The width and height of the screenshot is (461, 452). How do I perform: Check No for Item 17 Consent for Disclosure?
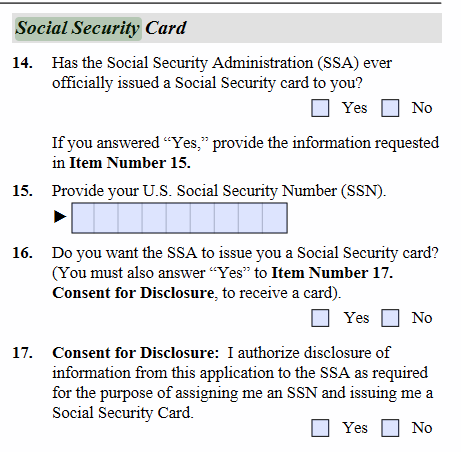coord(390,428)
